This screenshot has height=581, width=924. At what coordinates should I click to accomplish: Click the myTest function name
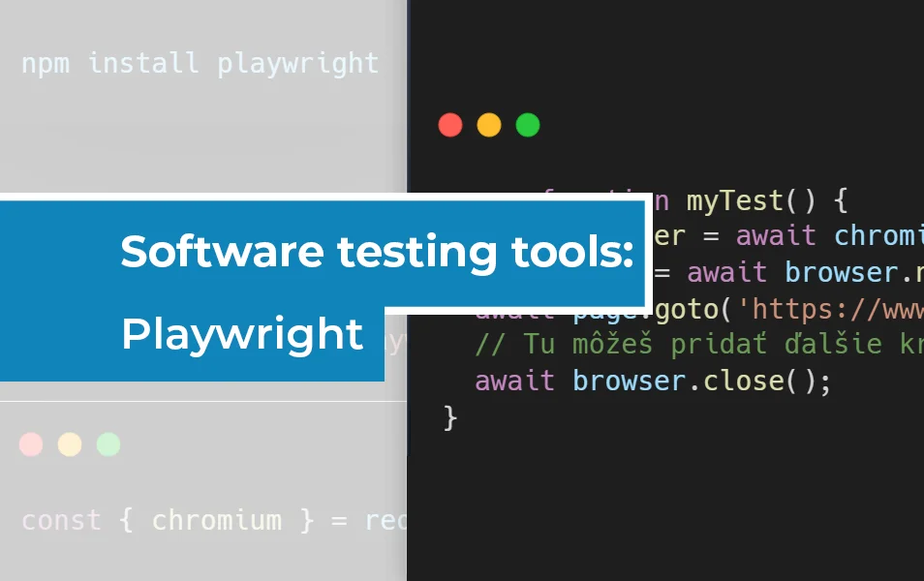[x=734, y=201]
